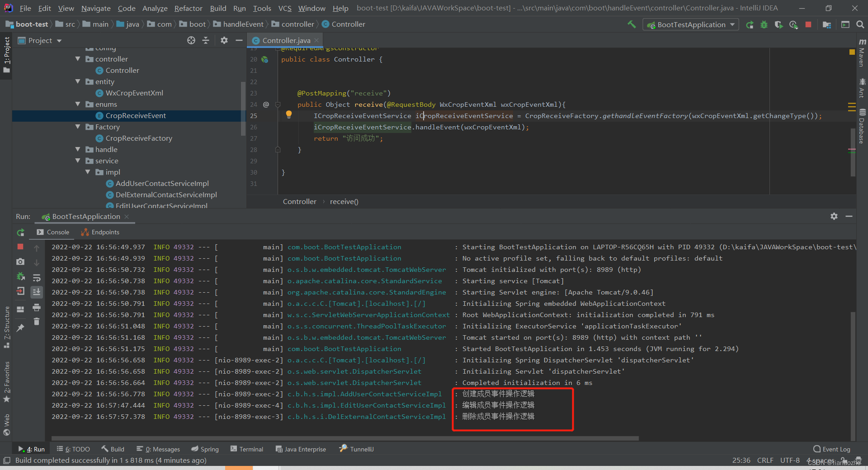The image size is (868, 470).
Task: Collapse the entity folder
Action: (78, 81)
